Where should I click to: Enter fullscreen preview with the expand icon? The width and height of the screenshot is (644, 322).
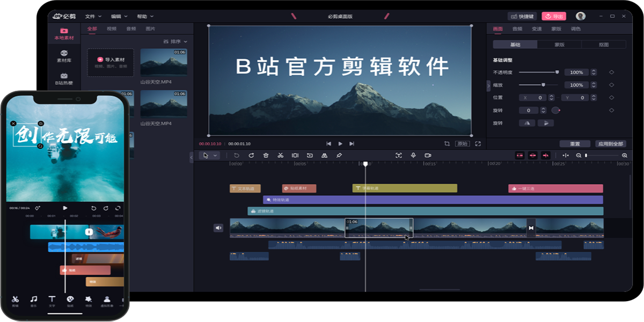[478, 144]
